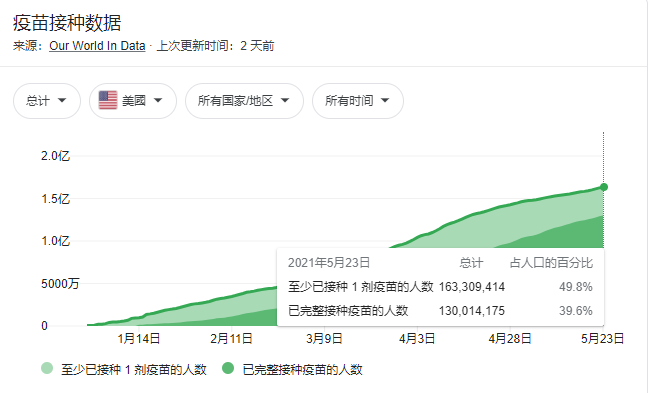The width and height of the screenshot is (648, 393).
Task: Click the 5月23日 axis label
Action: (602, 339)
